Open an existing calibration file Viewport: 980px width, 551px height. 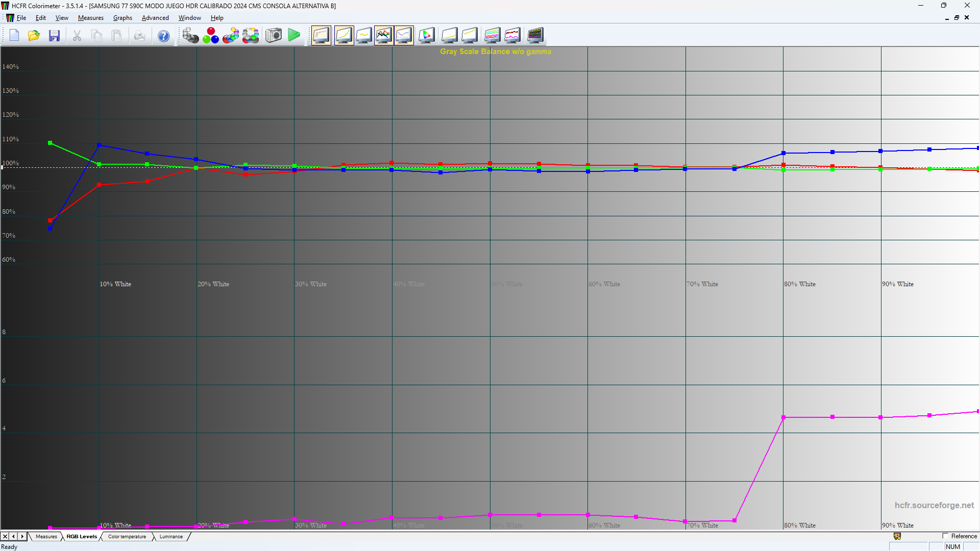point(34,35)
